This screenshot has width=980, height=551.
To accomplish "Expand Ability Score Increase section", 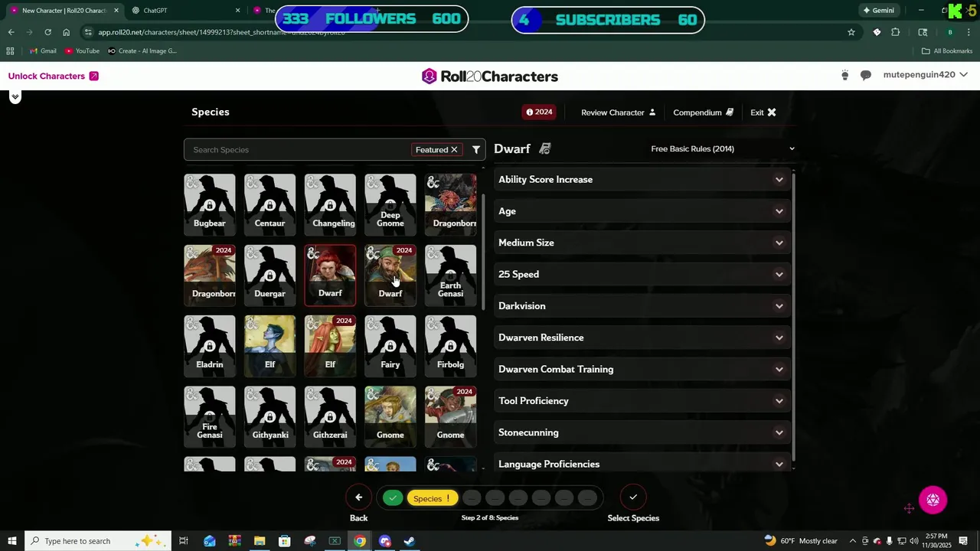I will coord(642,180).
